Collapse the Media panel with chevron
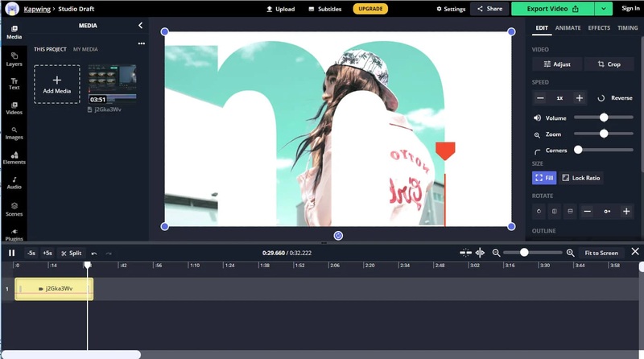Image resolution: width=644 pixels, height=359 pixels. [x=140, y=26]
